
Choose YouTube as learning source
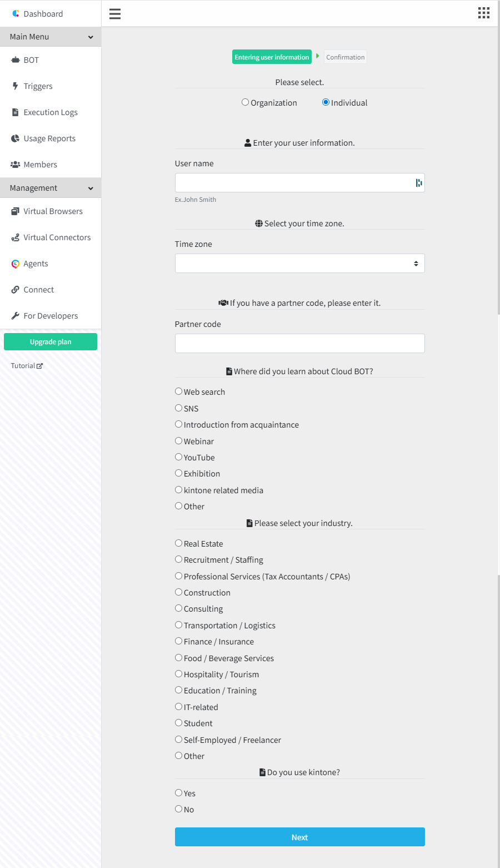pyautogui.click(x=178, y=457)
